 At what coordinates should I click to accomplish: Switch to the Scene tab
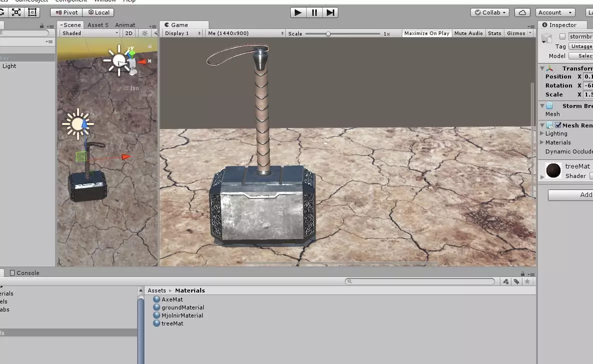coord(71,25)
